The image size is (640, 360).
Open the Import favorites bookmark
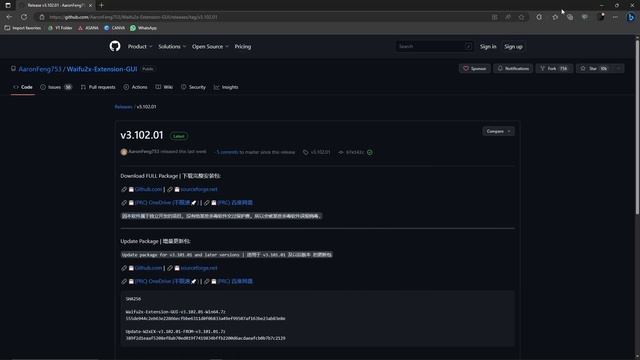[x=23, y=28]
